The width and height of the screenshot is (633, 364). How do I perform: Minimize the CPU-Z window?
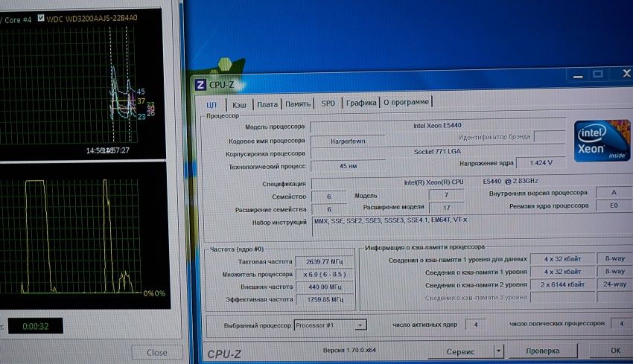[x=576, y=74]
